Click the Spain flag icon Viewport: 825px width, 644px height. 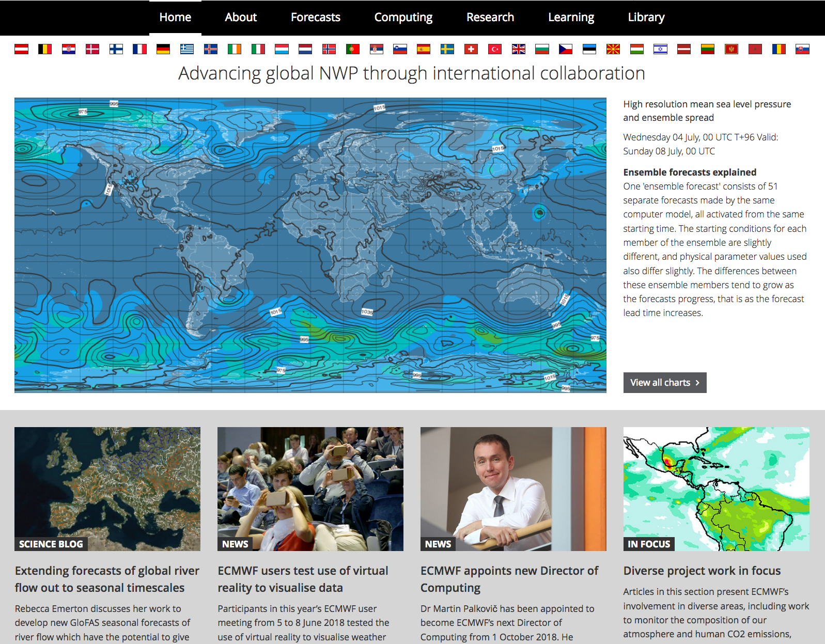pyautogui.click(x=424, y=49)
